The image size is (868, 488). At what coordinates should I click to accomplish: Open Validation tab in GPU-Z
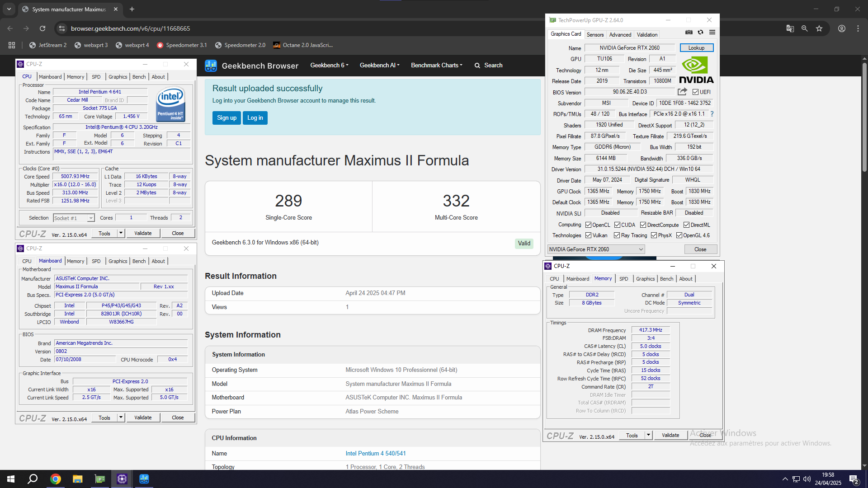coord(647,35)
